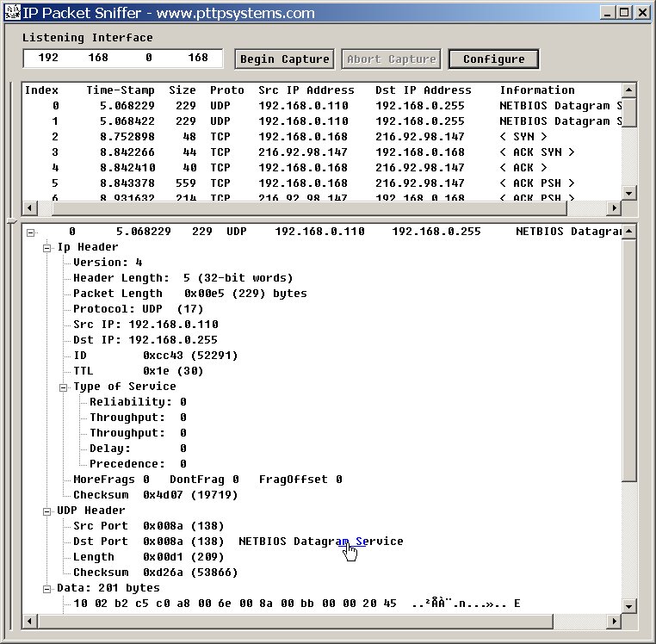The image size is (656, 644).
Task: Click the application icon in title bar
Action: pos(11,13)
